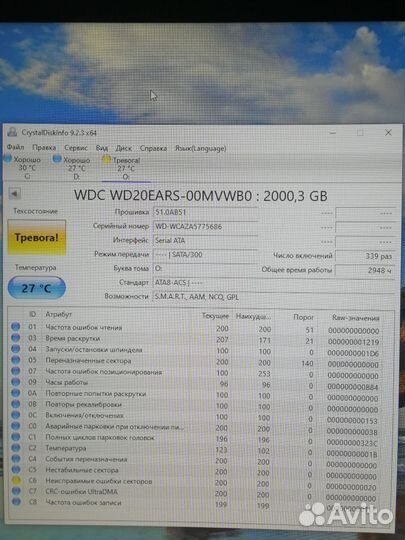405x540 pixels.
Task: Click the Буква тома field O:
Action: point(206,268)
